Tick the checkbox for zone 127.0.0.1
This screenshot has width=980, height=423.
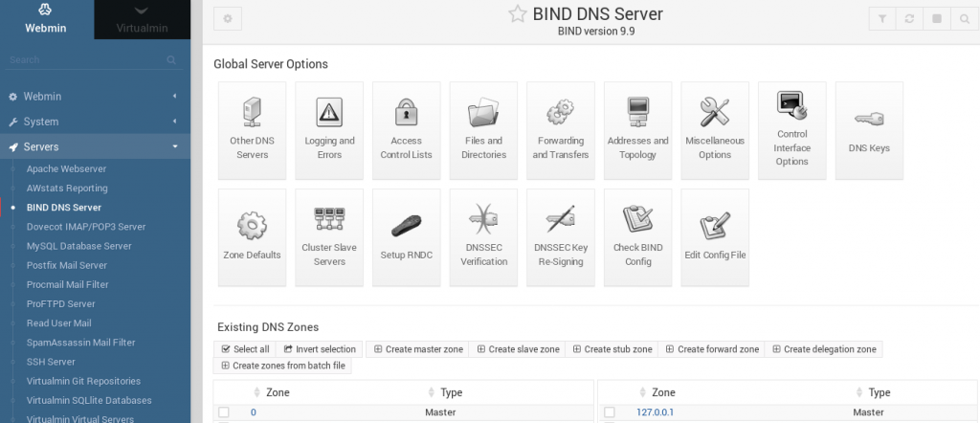coord(610,412)
